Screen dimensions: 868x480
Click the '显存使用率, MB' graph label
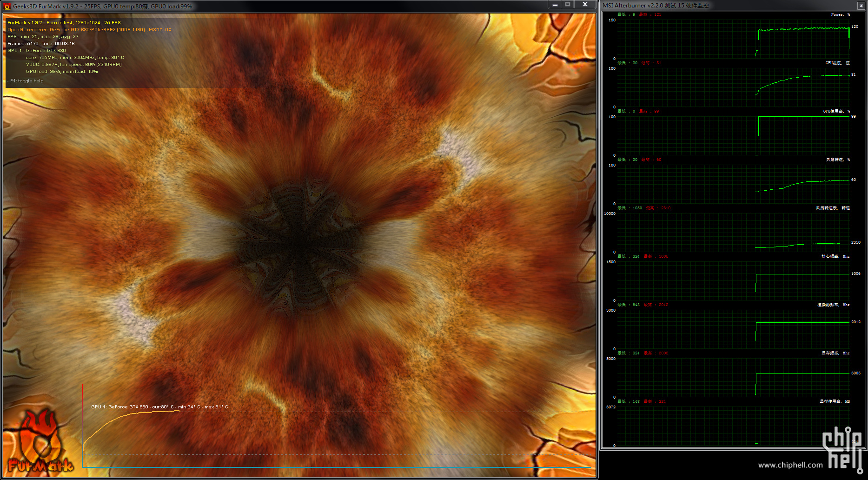[835, 401]
